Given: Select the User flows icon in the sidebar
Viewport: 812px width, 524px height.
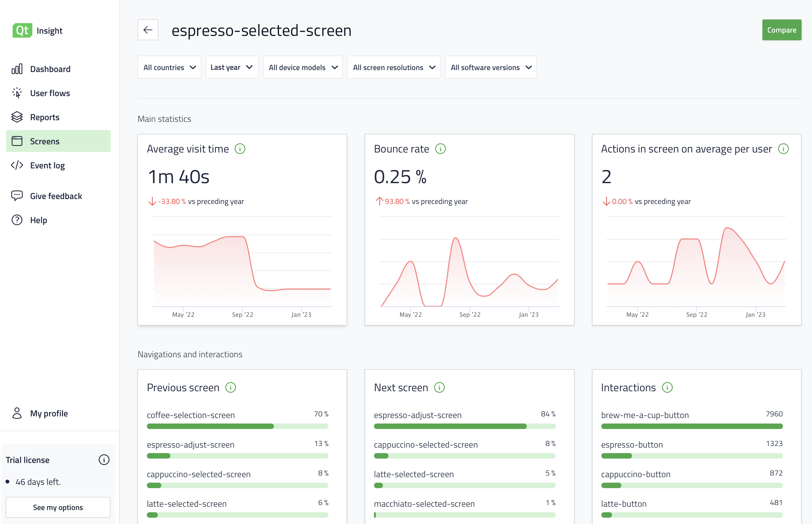Looking at the screenshot, I should [x=17, y=93].
